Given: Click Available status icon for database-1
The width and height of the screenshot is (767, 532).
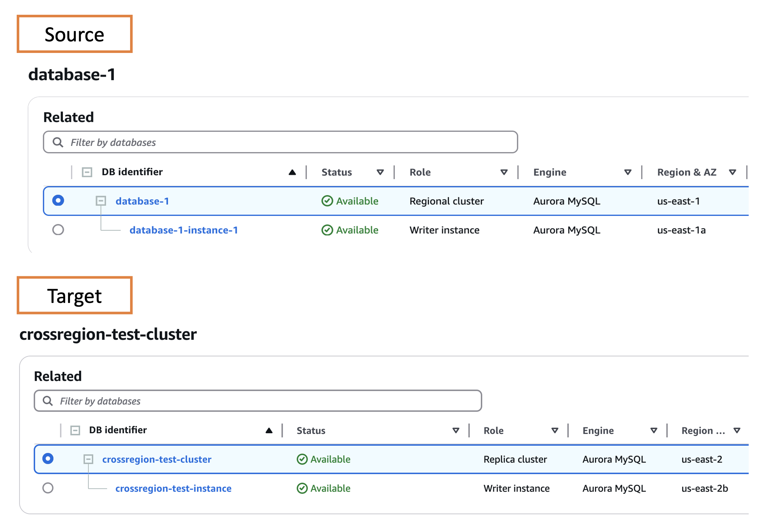Looking at the screenshot, I should pyautogui.click(x=327, y=201).
